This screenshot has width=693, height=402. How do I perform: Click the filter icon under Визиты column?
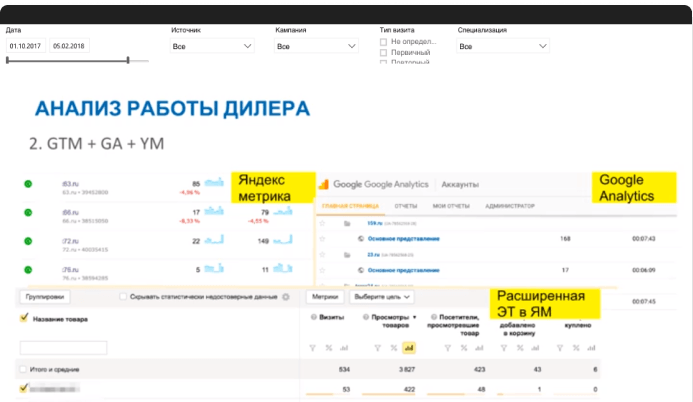[x=312, y=348]
